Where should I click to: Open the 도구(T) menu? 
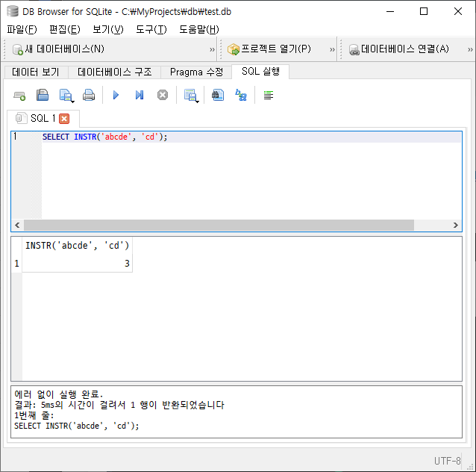151,29
